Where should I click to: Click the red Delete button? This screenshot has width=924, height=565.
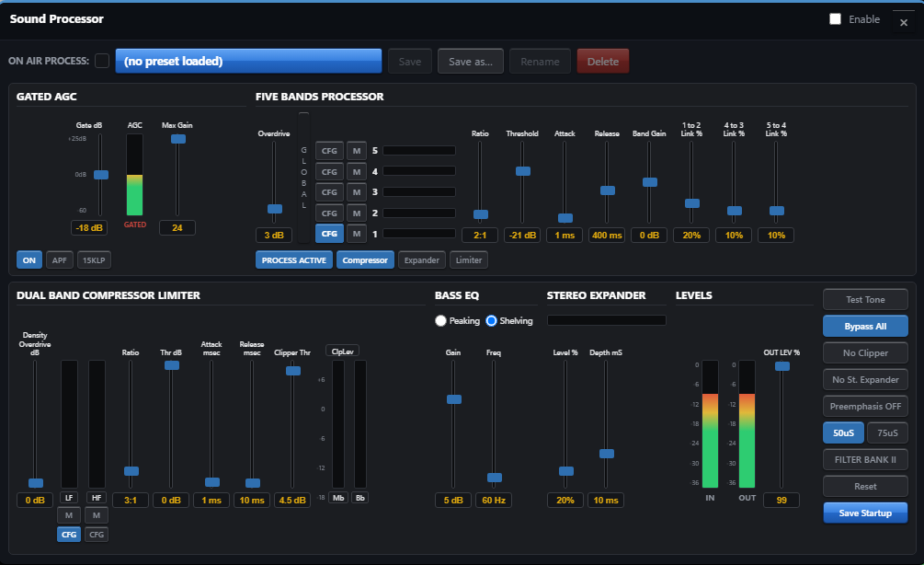click(x=603, y=62)
